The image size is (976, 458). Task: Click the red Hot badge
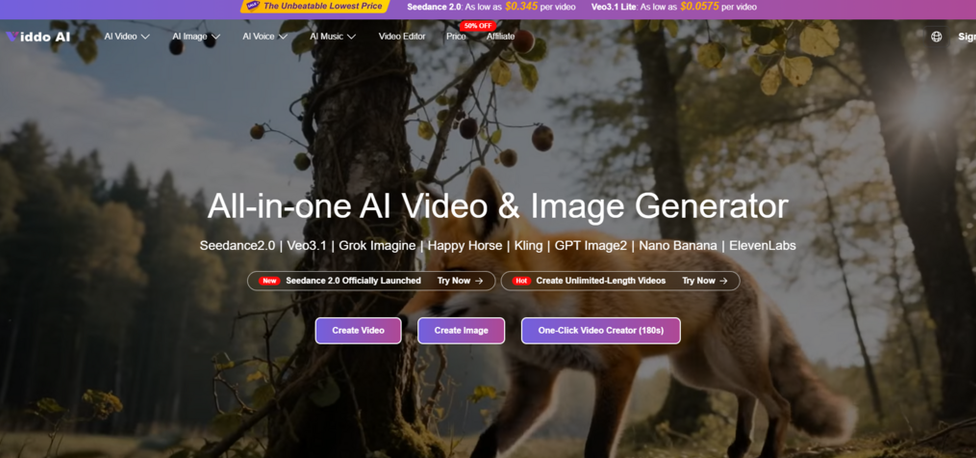(522, 281)
